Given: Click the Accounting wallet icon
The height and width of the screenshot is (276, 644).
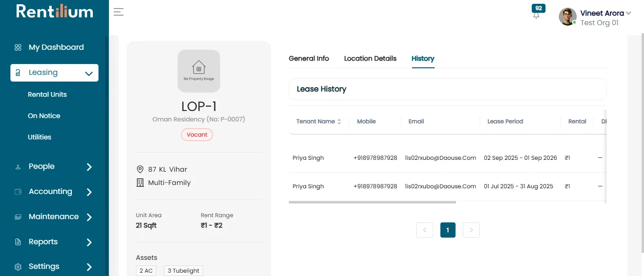Looking at the screenshot, I should click(18, 192).
